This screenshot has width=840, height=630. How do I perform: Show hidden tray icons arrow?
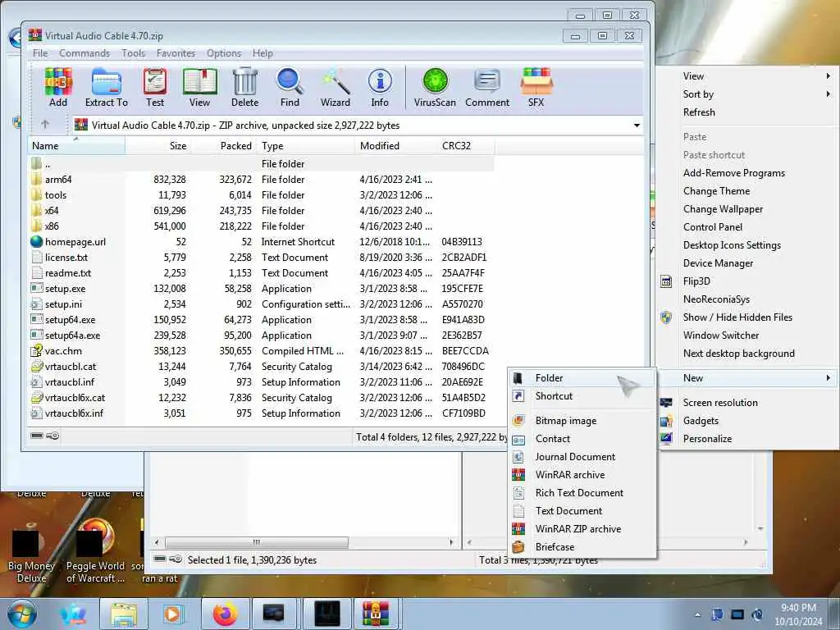(697, 614)
